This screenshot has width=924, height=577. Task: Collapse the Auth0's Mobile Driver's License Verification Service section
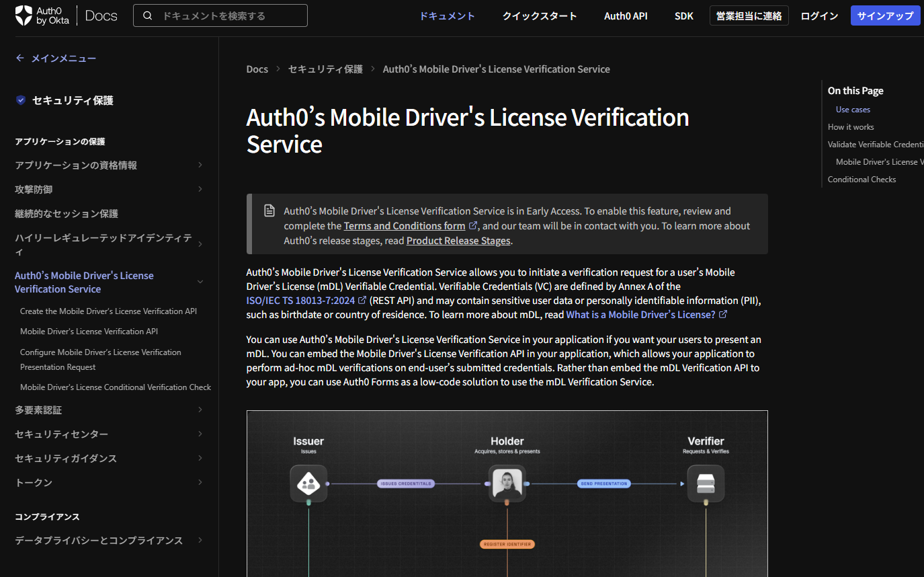[x=200, y=282]
